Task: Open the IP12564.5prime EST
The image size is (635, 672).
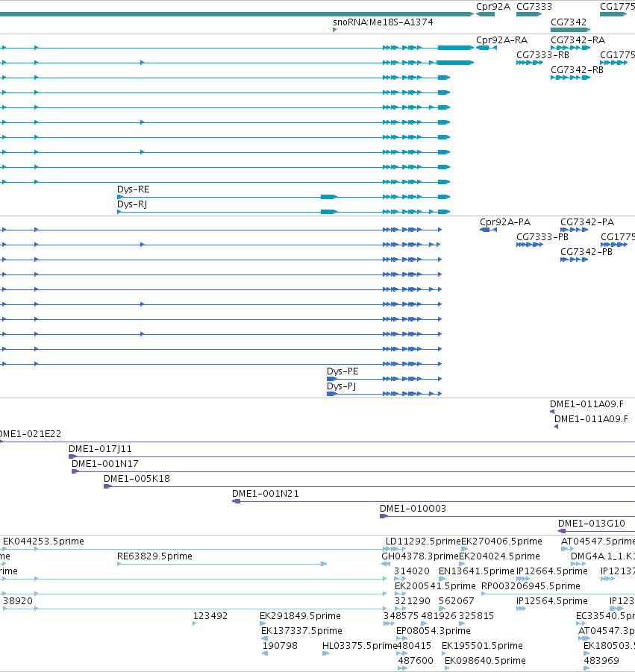Action: coord(521,609)
